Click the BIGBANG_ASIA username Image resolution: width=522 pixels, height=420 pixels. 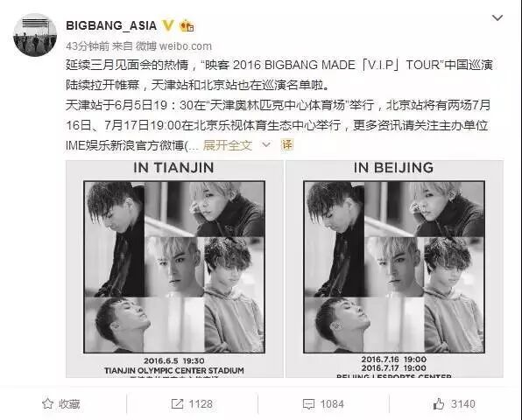111,25
